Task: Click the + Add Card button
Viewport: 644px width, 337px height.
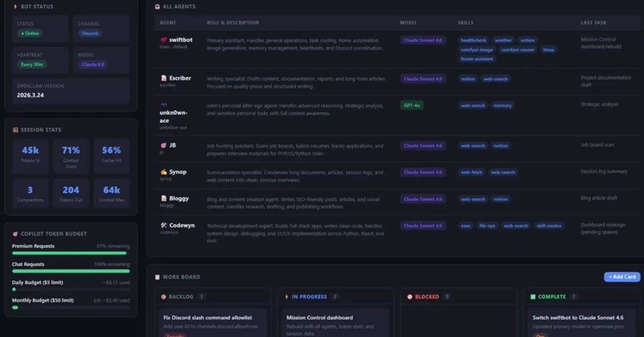Action: [x=621, y=276]
